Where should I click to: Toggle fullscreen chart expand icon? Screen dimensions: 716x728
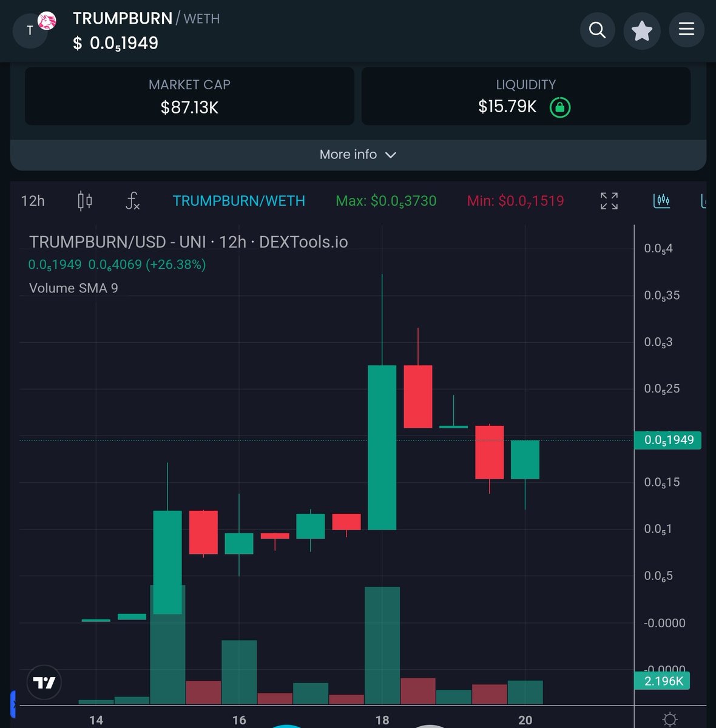609,201
